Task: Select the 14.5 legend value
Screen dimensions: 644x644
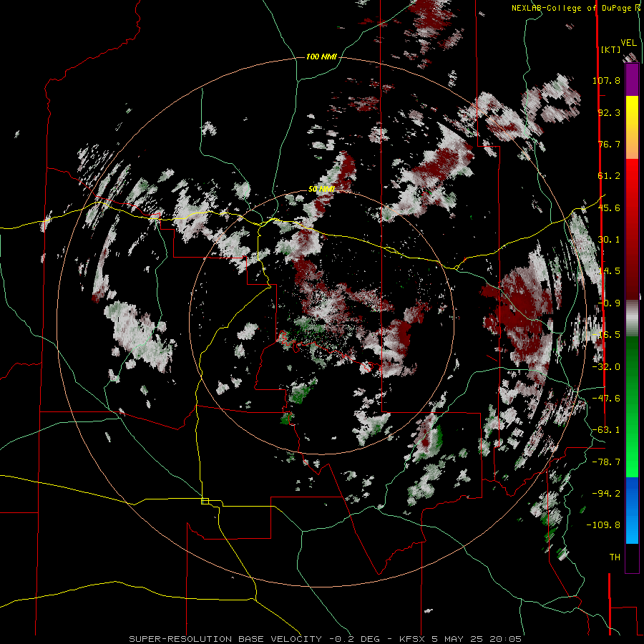Action: pos(609,271)
